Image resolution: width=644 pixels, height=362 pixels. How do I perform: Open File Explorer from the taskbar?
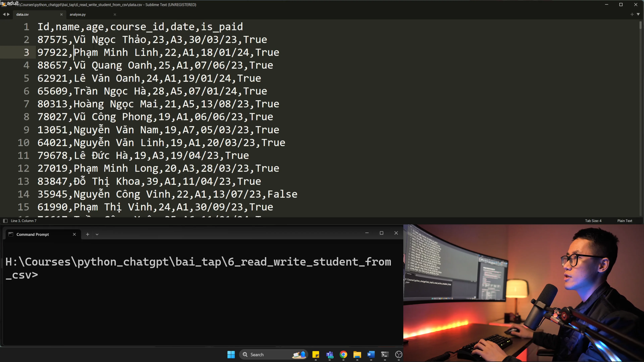point(357,354)
